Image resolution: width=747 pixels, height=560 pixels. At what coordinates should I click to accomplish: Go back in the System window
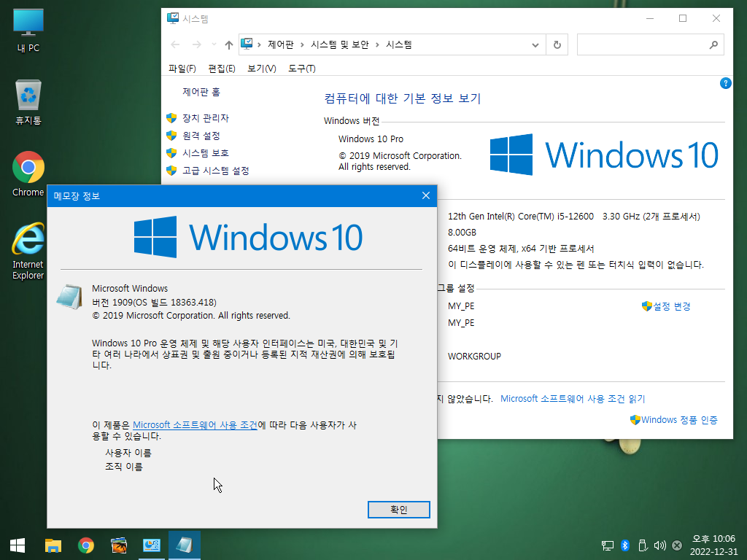tap(175, 44)
